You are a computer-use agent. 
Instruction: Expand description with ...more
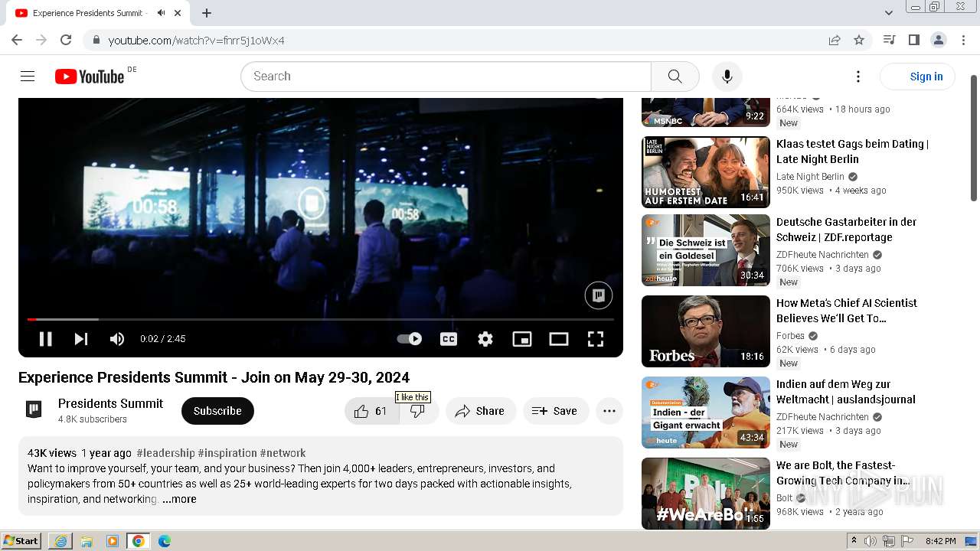179,499
